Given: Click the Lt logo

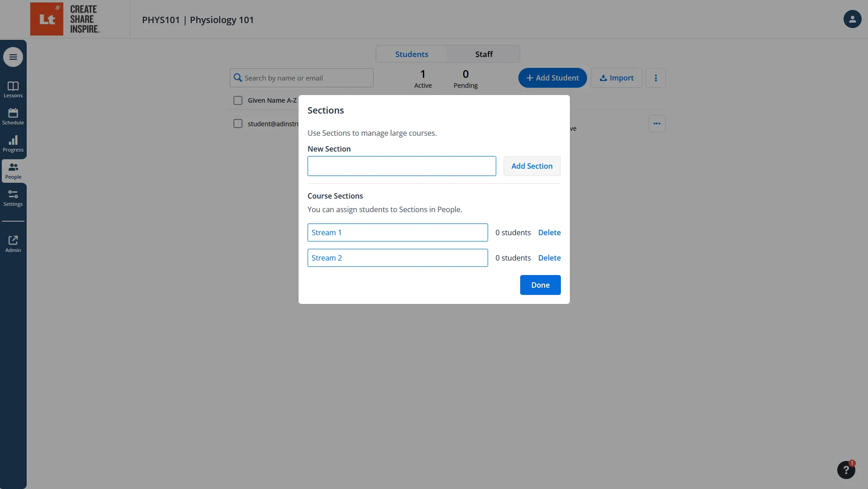Looking at the screenshot, I should click(47, 19).
